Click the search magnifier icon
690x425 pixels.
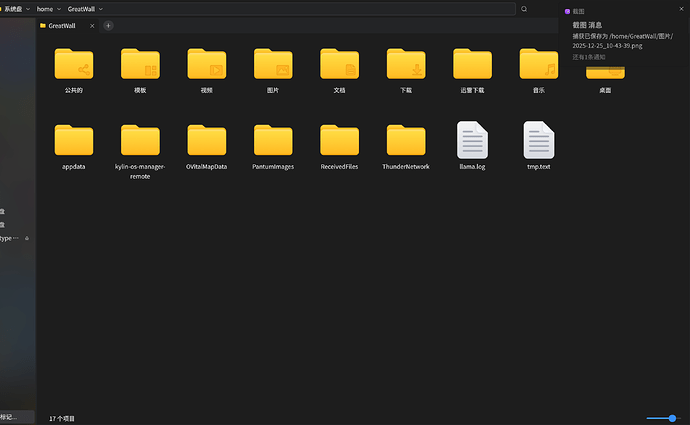(524, 9)
